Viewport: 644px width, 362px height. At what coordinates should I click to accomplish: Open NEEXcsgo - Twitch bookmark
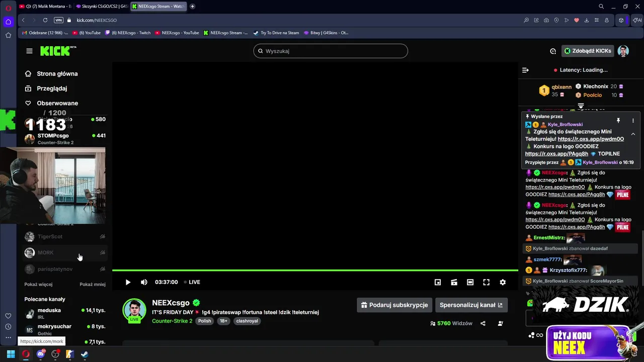point(128,33)
